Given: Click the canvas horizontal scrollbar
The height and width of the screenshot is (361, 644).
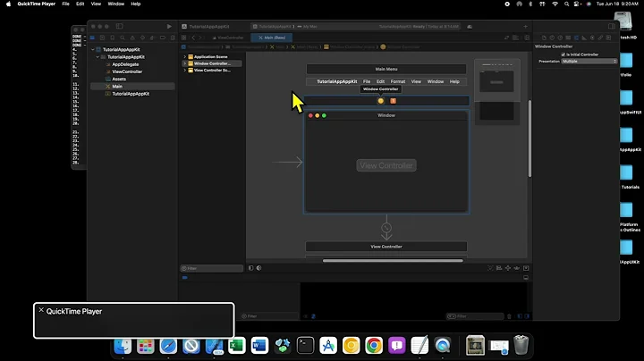Looking at the screenshot, I should 393,261.
